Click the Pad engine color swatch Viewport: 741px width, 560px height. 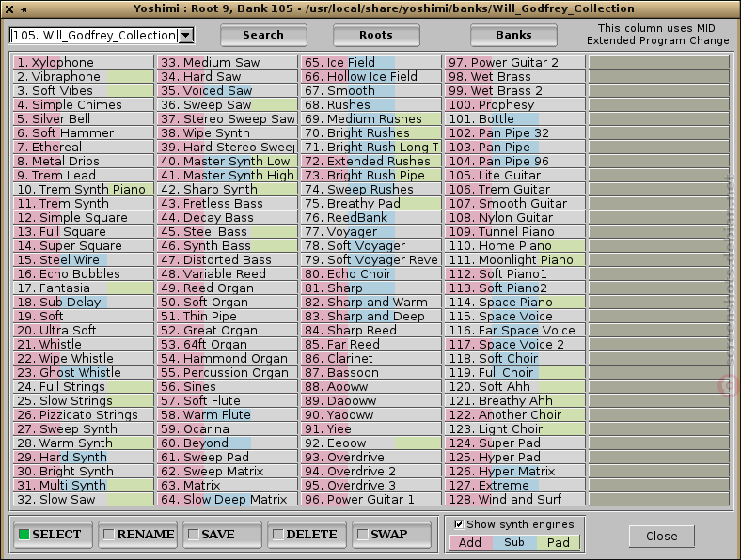point(559,542)
